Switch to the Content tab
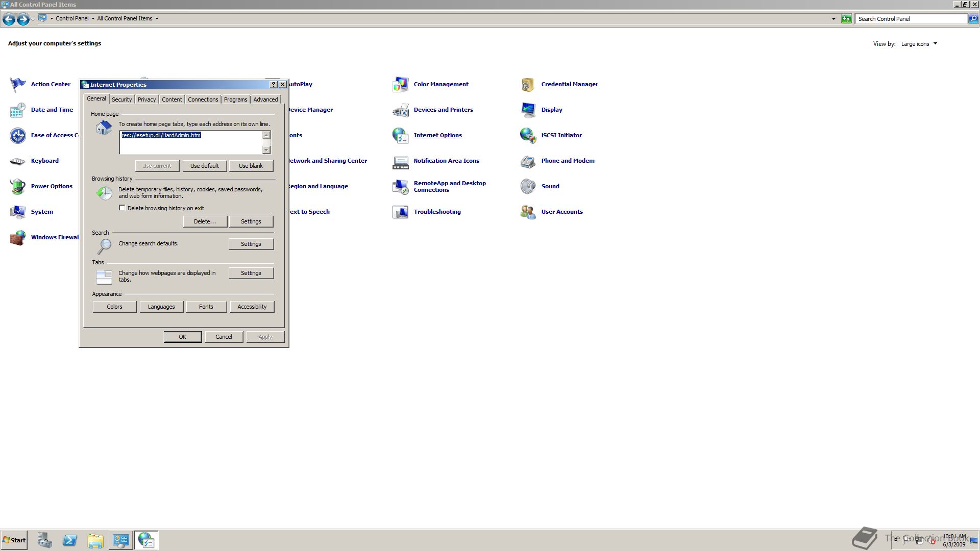This screenshot has height=551, width=980. click(x=172, y=99)
